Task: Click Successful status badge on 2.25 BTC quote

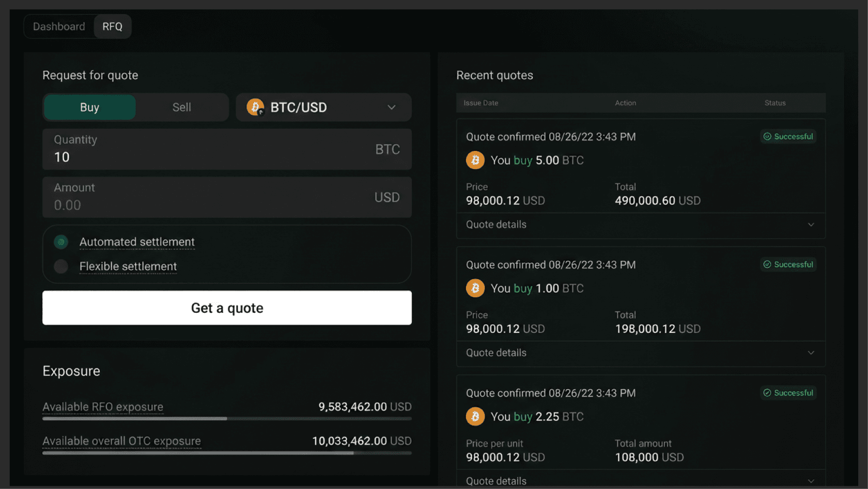Action: 788,393
